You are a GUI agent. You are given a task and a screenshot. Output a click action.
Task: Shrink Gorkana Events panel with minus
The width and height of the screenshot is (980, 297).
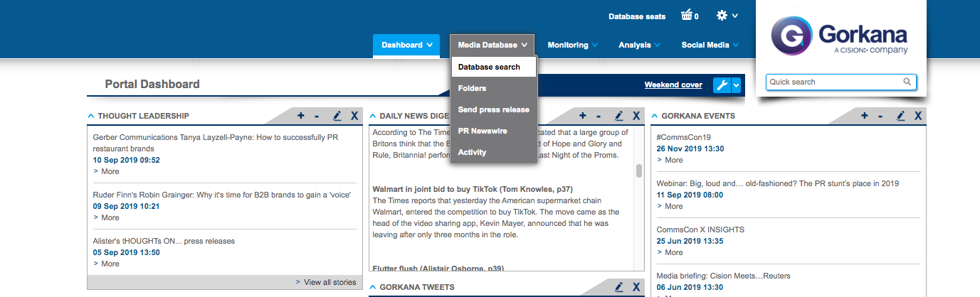coord(880,116)
